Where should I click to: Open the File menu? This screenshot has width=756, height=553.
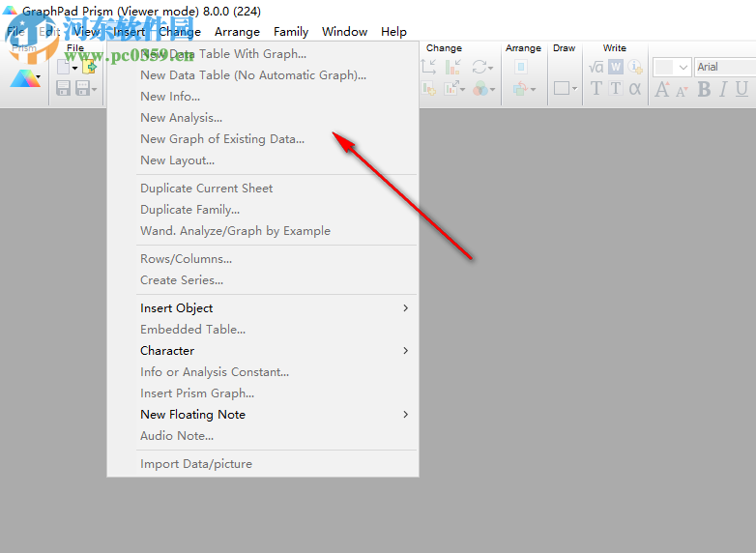pos(15,32)
